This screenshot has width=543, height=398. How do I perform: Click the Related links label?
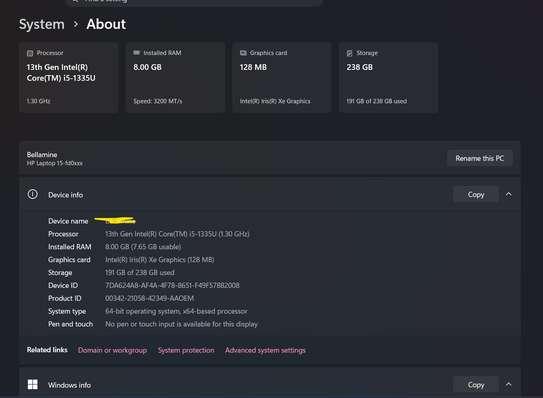47,350
